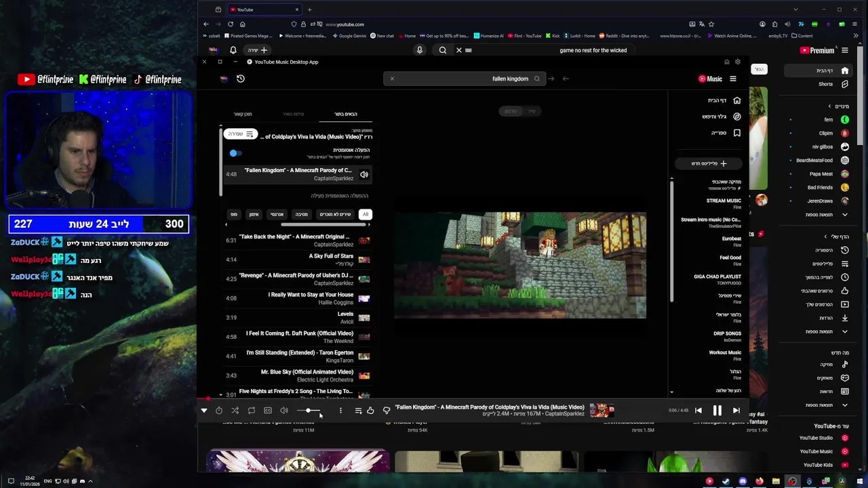Open the YouTube Music hamburger menu
This screenshot has height=488, width=868.
[x=733, y=79]
